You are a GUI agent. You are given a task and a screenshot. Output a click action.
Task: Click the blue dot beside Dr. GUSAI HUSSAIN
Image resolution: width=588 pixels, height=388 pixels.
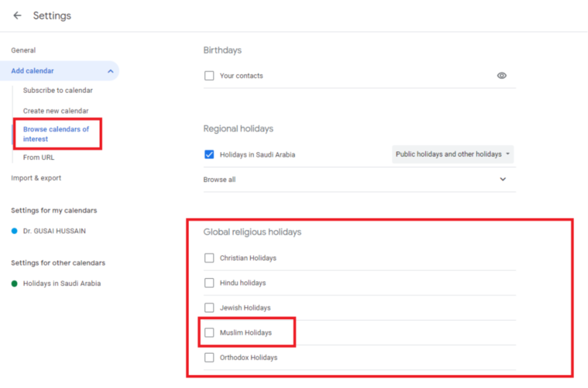[15, 232]
